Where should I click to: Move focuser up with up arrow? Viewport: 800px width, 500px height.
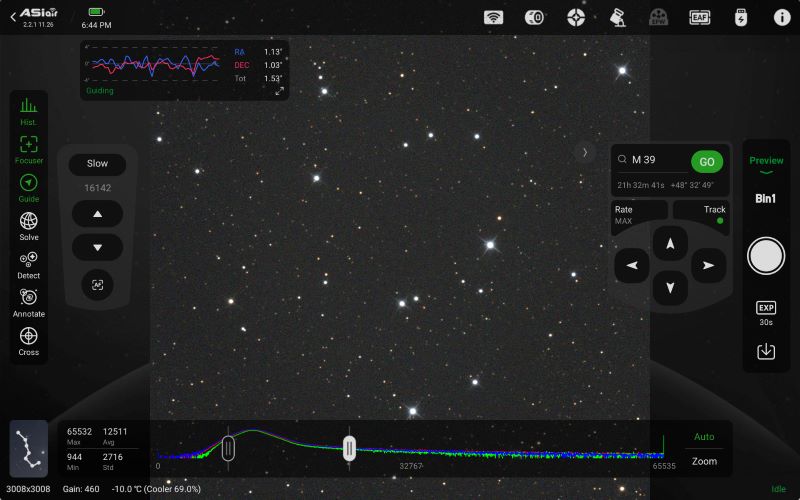click(x=97, y=214)
